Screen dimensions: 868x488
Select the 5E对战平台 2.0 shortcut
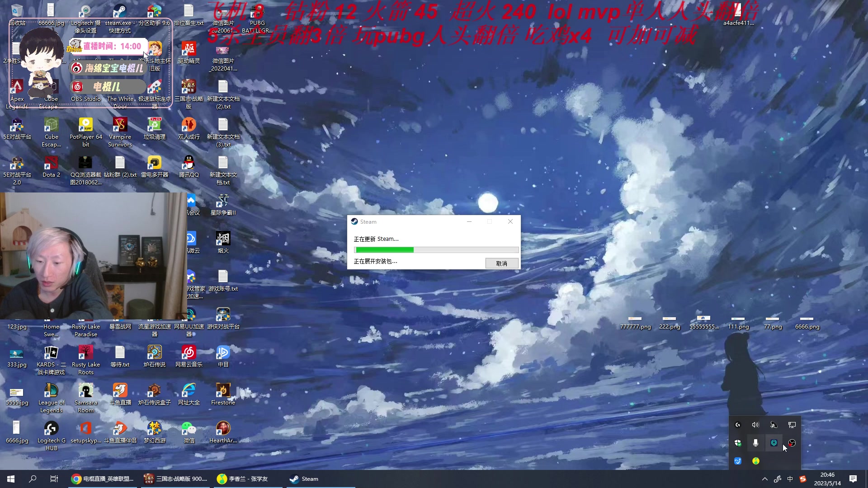click(17, 170)
